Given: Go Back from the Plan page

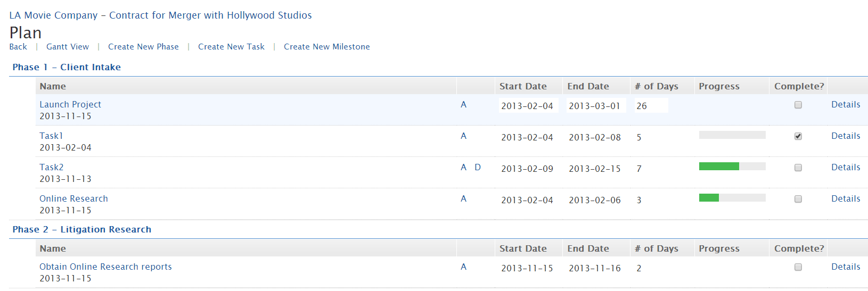Looking at the screenshot, I should pyautogui.click(x=18, y=47).
